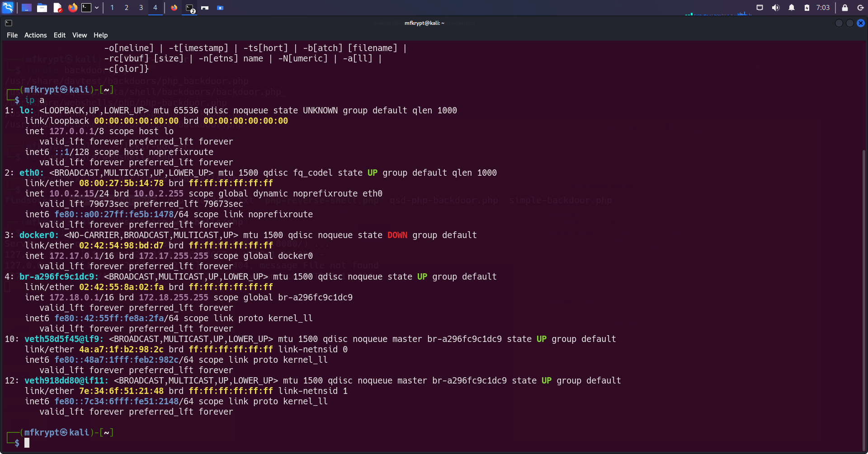Open the volume control in system tray
This screenshot has width=868, height=454.
[776, 8]
